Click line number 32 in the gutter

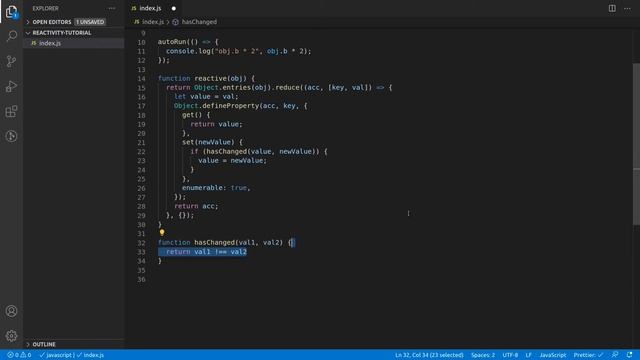[141, 242]
